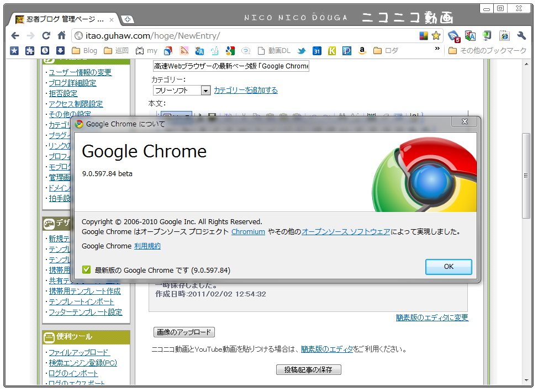Open the downloads arrow shortcut
This screenshot has width=538, height=392.
(60, 51)
